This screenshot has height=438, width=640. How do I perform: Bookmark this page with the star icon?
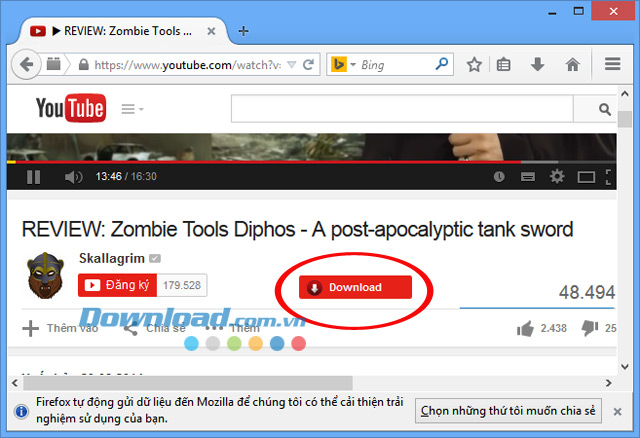coord(474,64)
